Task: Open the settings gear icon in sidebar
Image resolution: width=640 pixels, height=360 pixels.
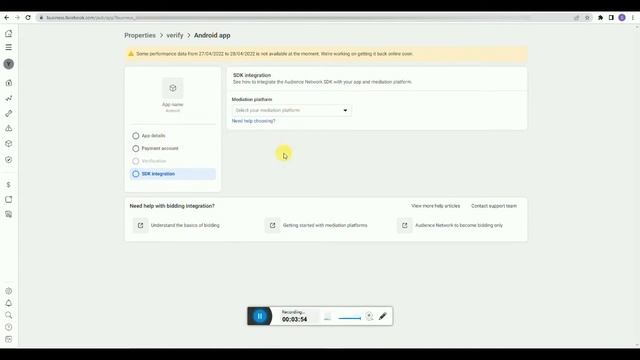Action: click(9, 291)
